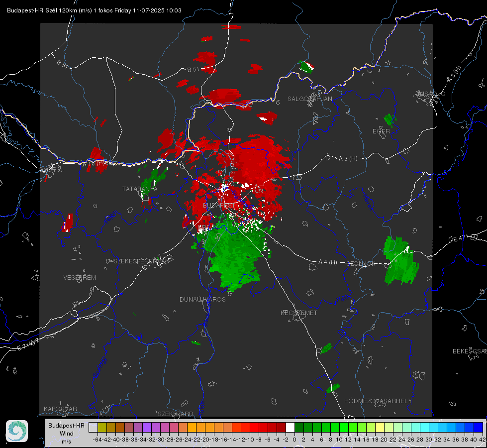Choose the dark red swatch between -4 and -2
487x448 pixels.
pos(281,427)
